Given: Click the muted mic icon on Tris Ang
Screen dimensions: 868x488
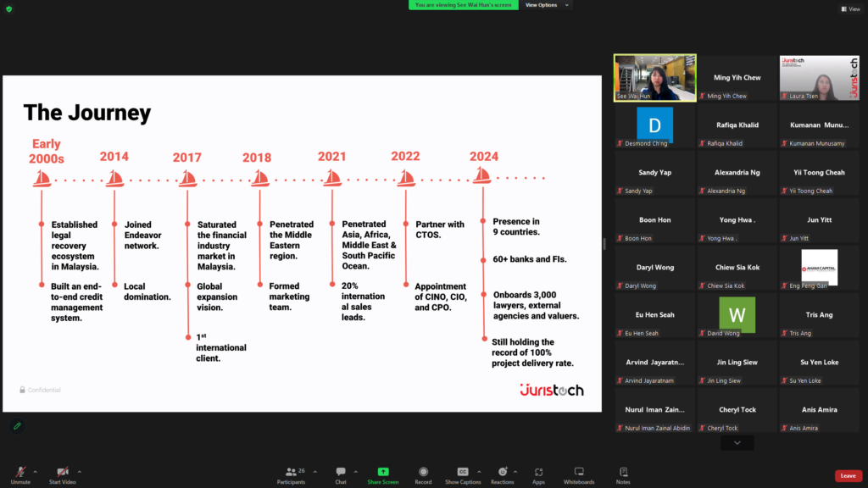Looking at the screenshot, I should click(784, 333).
